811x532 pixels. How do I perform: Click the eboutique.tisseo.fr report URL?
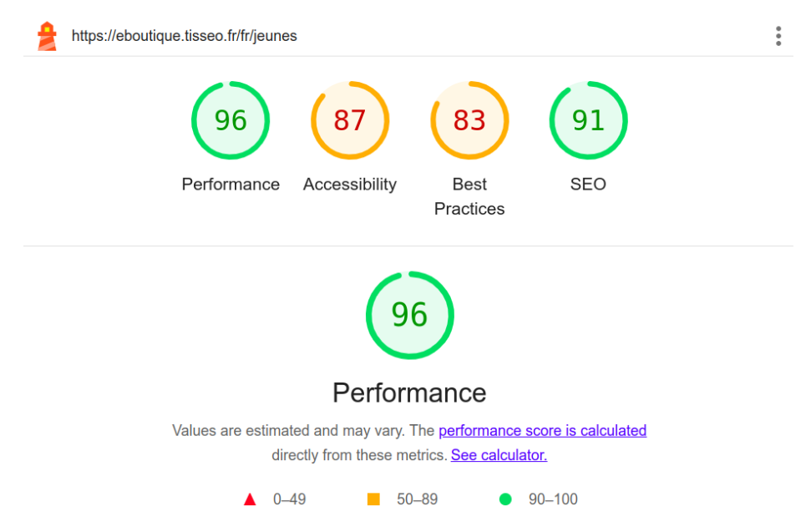(x=184, y=36)
